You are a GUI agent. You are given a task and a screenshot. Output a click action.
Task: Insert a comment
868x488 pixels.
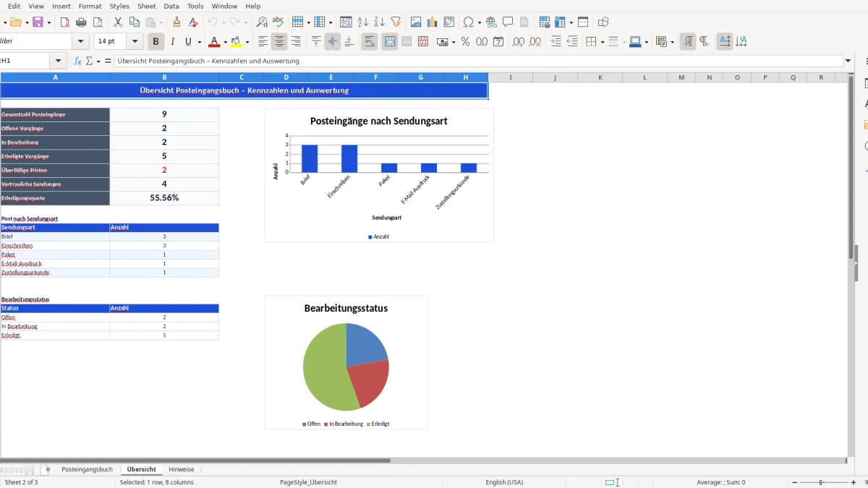[x=508, y=22]
